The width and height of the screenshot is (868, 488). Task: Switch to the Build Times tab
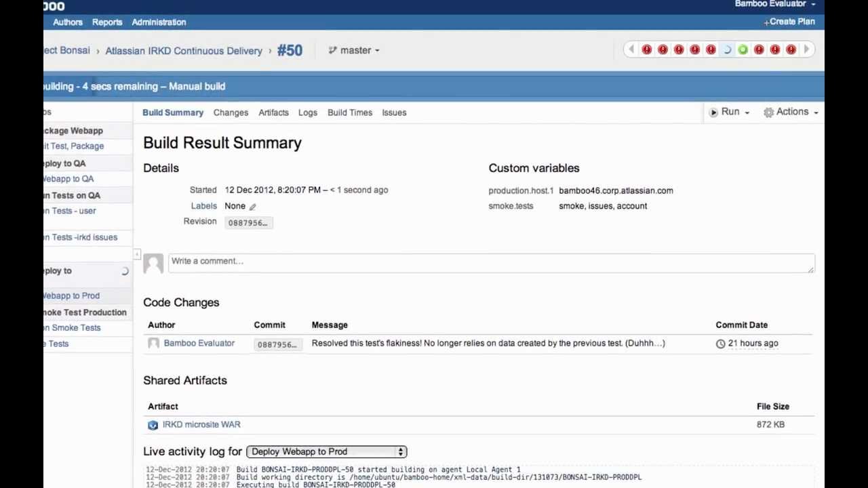point(350,113)
